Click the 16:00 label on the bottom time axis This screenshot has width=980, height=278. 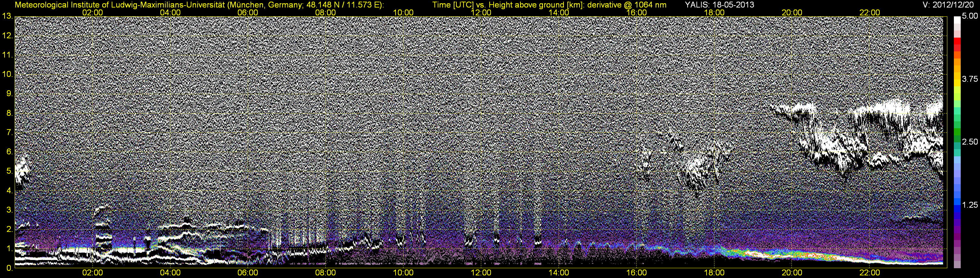(636, 273)
